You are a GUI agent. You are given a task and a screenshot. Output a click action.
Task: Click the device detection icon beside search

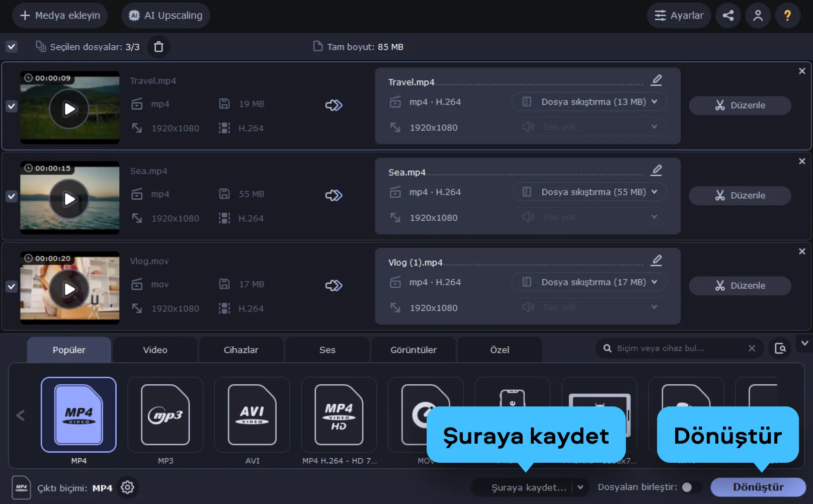(x=780, y=348)
